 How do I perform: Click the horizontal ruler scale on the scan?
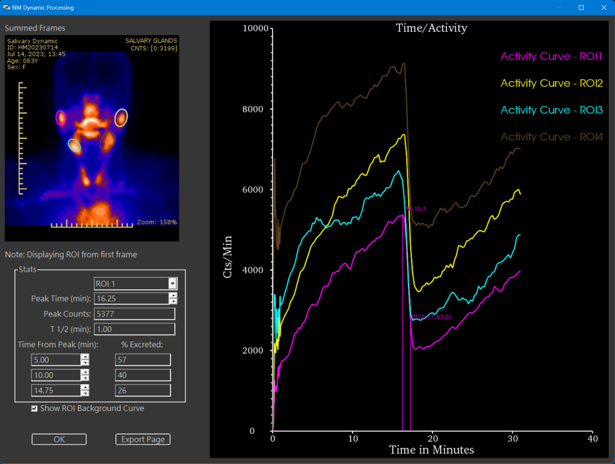[x=92, y=224]
